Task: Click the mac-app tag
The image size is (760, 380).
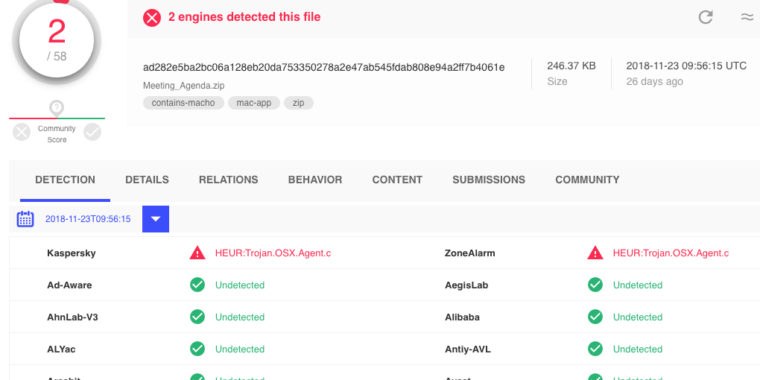Action: point(254,103)
